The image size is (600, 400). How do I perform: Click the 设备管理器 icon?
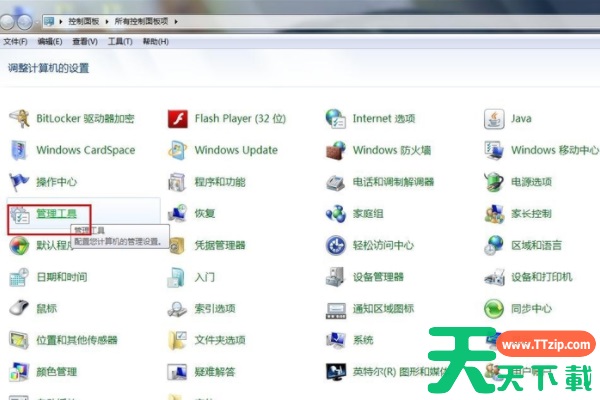pyautogui.click(x=336, y=277)
